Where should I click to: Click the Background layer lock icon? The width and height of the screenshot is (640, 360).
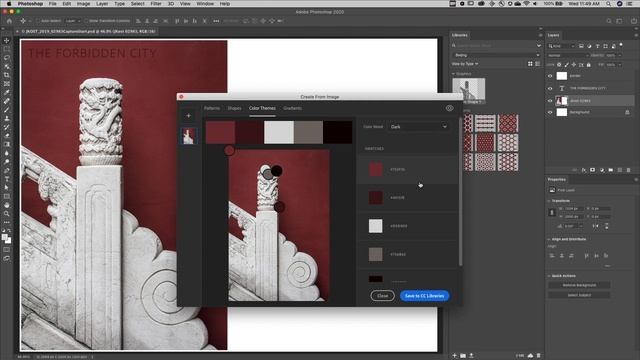627,112
